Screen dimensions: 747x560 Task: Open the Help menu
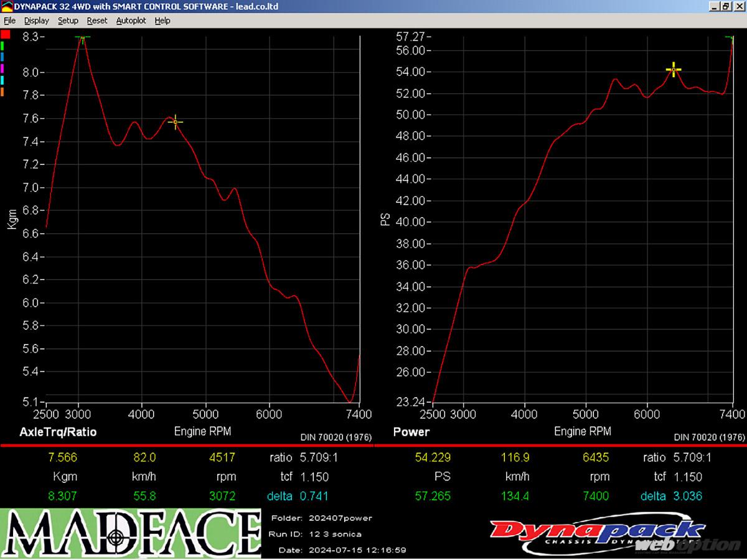pos(162,21)
